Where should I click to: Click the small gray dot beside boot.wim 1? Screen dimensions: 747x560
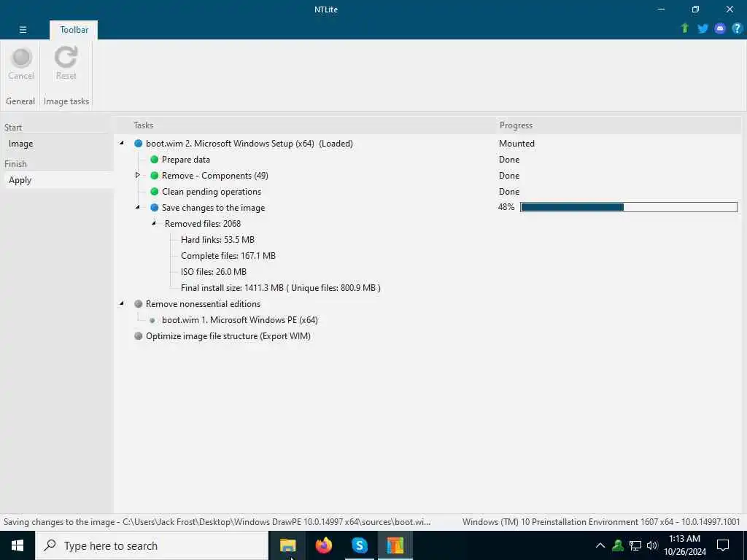[x=152, y=321]
